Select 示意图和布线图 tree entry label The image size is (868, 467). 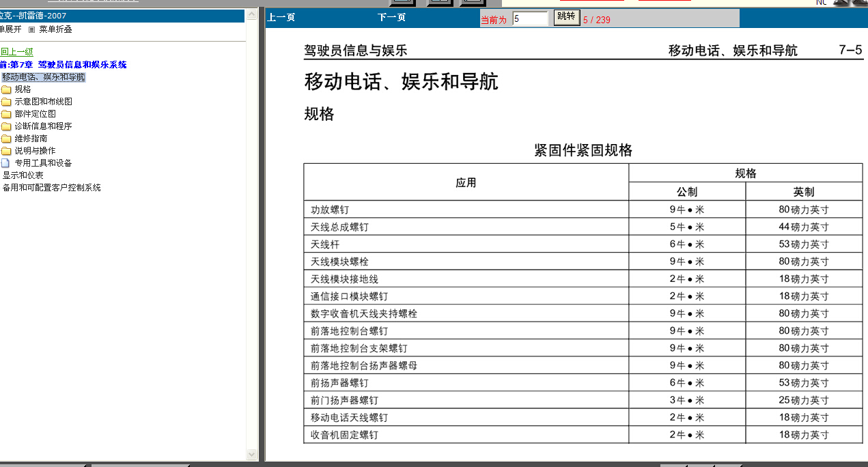(x=43, y=102)
